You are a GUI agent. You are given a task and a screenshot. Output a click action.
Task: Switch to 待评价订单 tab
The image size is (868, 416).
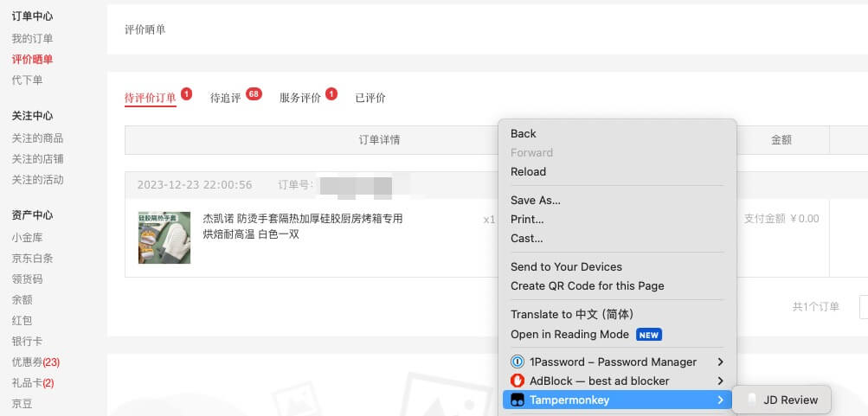tap(150, 99)
